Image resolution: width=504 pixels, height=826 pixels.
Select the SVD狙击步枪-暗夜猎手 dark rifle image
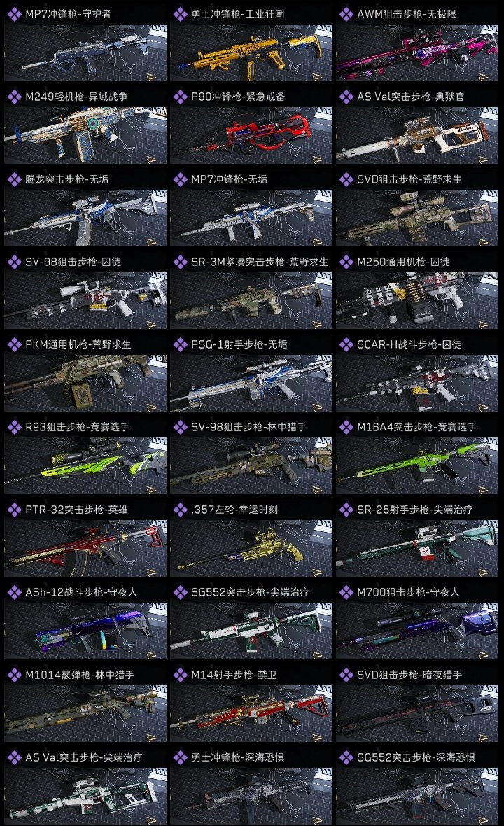click(x=417, y=713)
